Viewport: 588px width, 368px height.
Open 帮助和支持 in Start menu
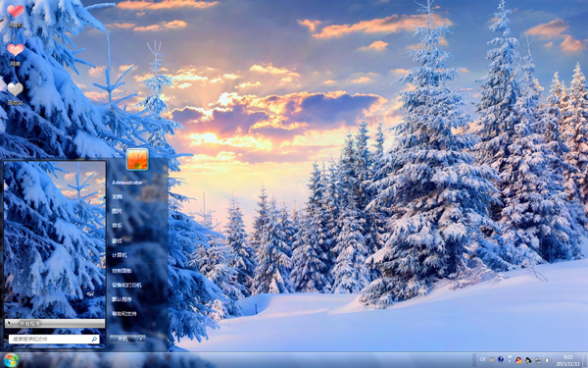click(x=124, y=314)
